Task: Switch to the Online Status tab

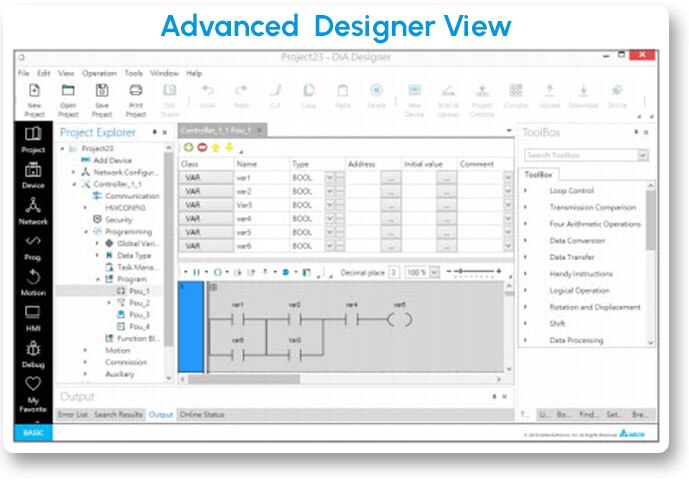Action: pos(202,415)
